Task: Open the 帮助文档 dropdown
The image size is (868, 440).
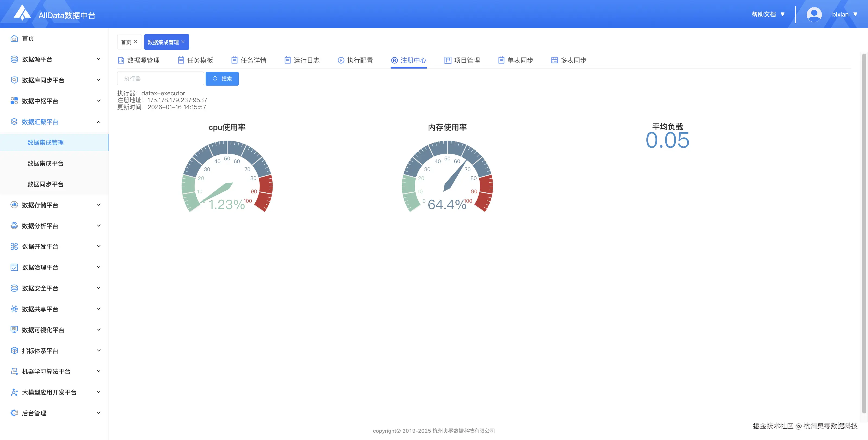Action: point(768,14)
